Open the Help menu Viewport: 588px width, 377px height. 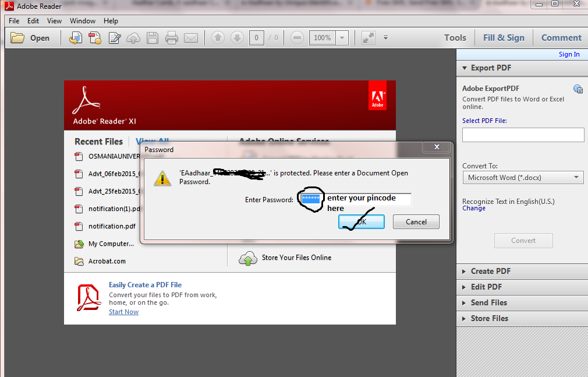(x=111, y=21)
